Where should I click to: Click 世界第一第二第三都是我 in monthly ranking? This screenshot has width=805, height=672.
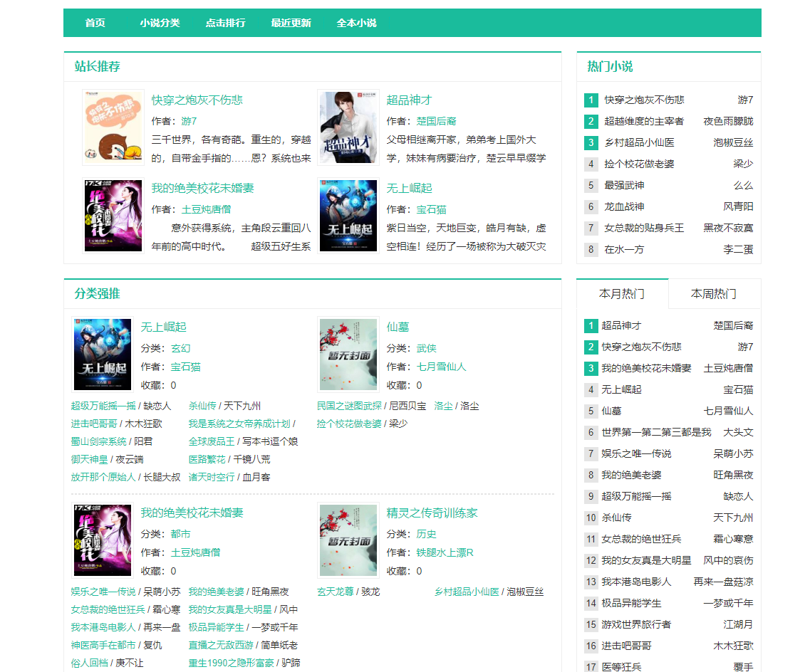pos(656,432)
